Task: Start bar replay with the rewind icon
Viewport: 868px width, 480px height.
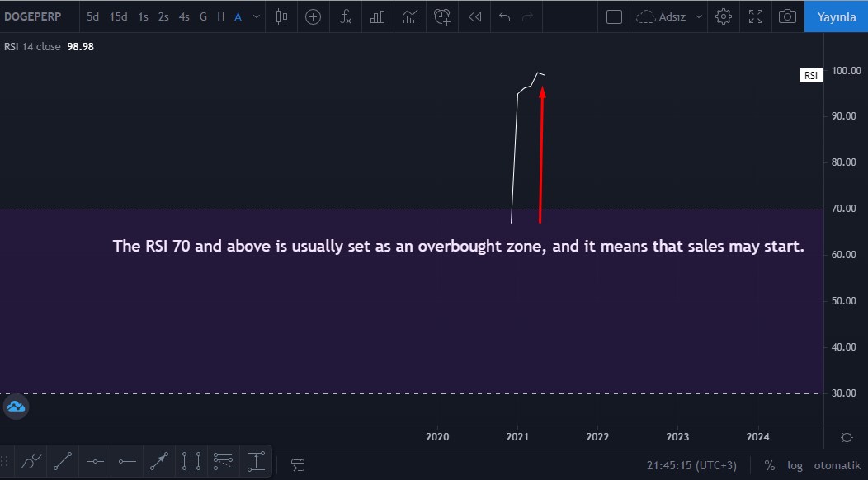Action: [474, 16]
